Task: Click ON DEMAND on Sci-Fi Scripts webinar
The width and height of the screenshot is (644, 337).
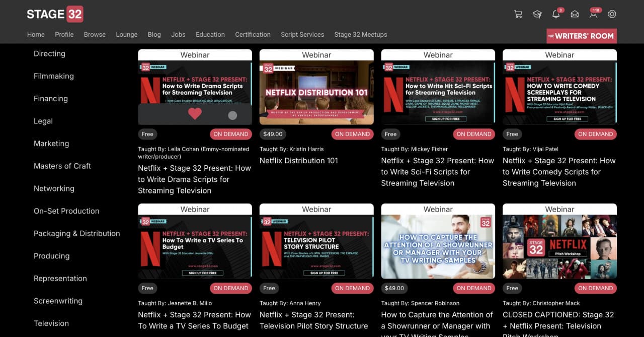Action: 474,134
